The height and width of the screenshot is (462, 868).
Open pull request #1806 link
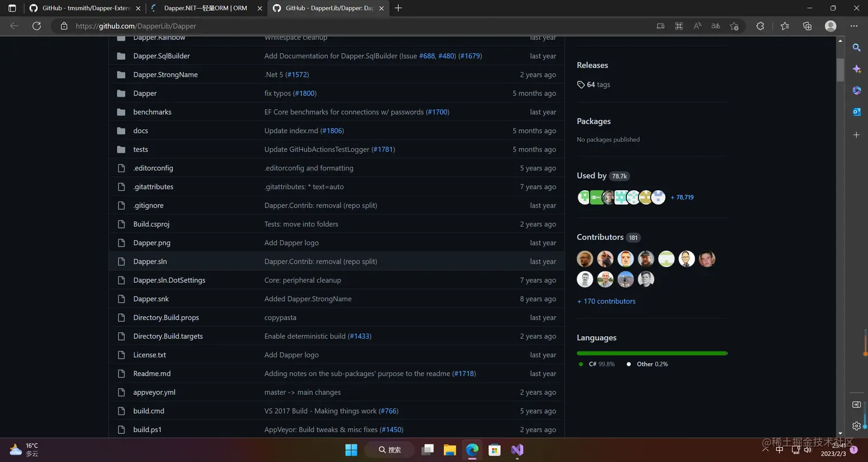click(x=332, y=130)
